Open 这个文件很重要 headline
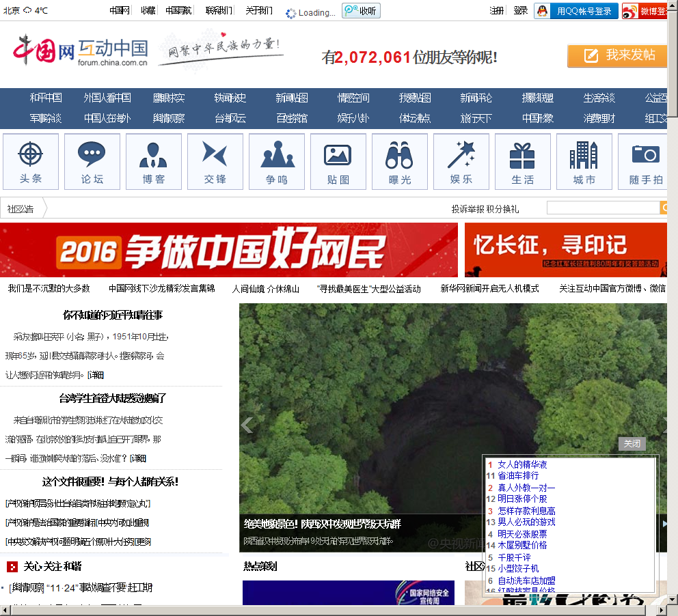 110,481
